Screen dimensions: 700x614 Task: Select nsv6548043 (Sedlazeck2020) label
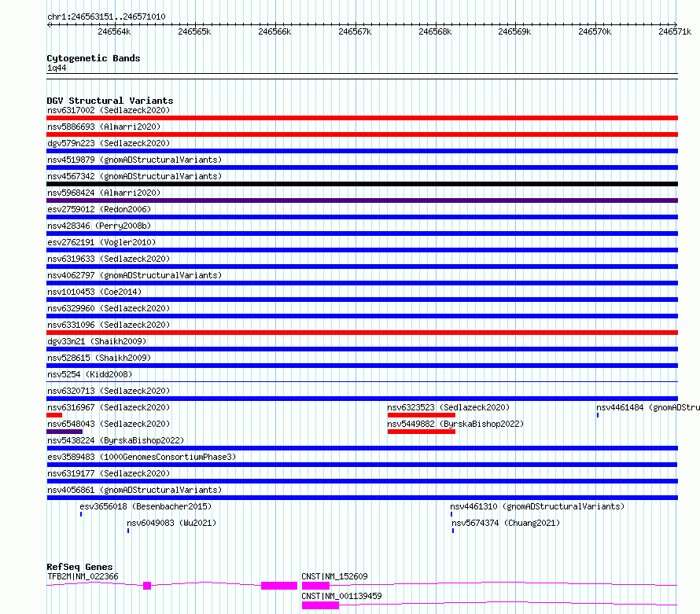(109, 424)
